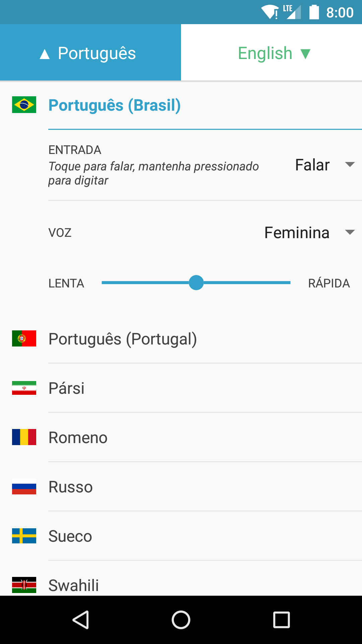362x644 pixels.
Task: Tap the Kenya flag beside Swahili
Action: [24, 585]
